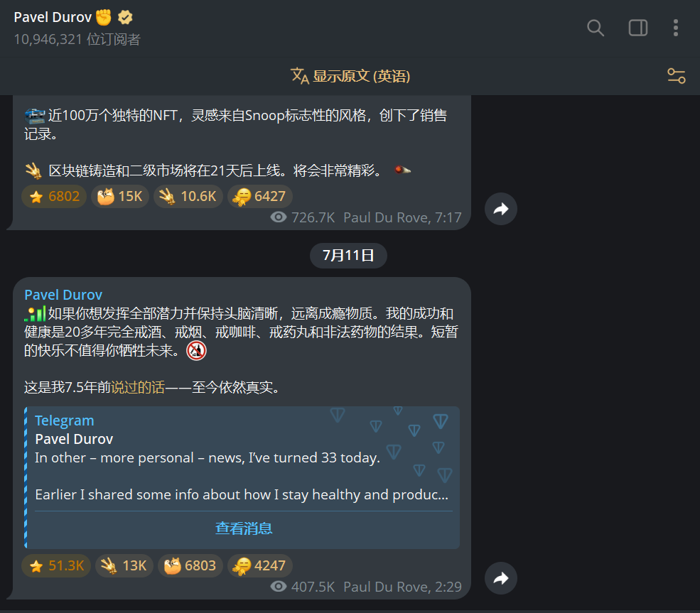Forward the NFT message with share arrow

pyautogui.click(x=501, y=209)
